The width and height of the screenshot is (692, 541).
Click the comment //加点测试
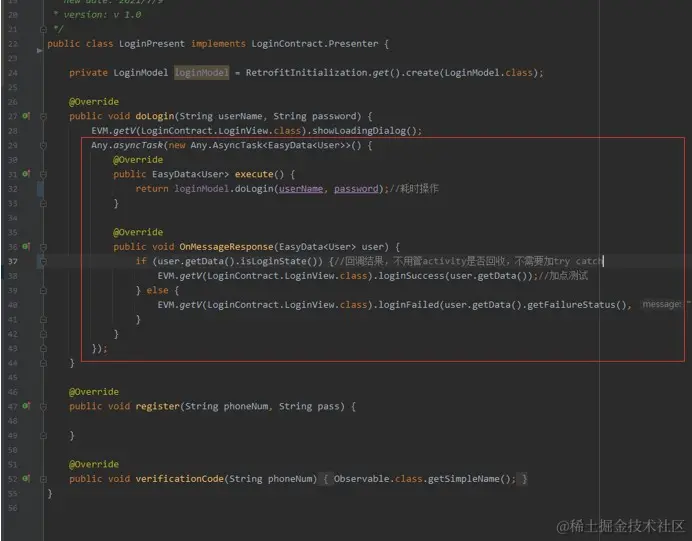click(563, 276)
